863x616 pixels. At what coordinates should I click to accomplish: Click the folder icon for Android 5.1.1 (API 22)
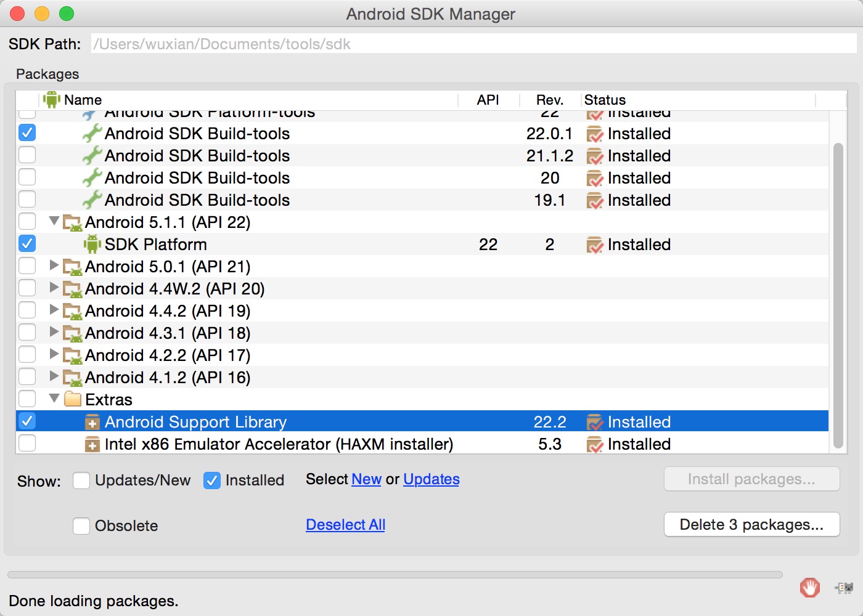point(73,222)
